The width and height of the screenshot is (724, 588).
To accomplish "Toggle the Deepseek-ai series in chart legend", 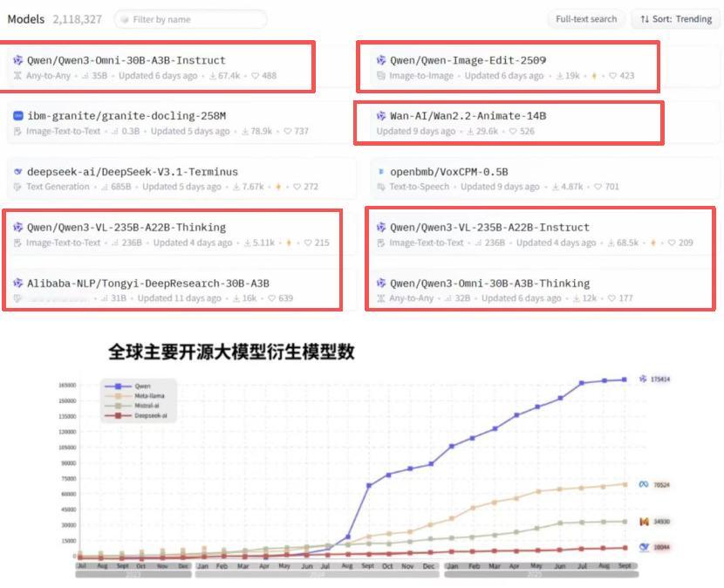I will point(136,416).
